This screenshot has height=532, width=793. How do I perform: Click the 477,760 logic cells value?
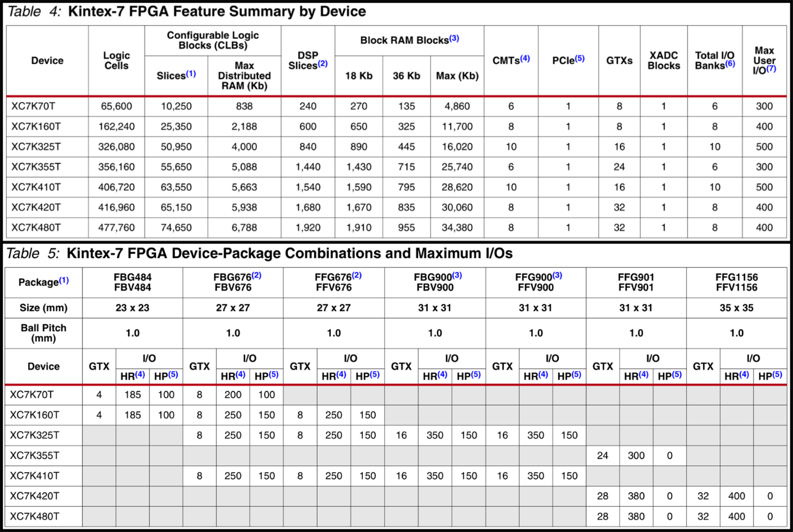[116, 227]
